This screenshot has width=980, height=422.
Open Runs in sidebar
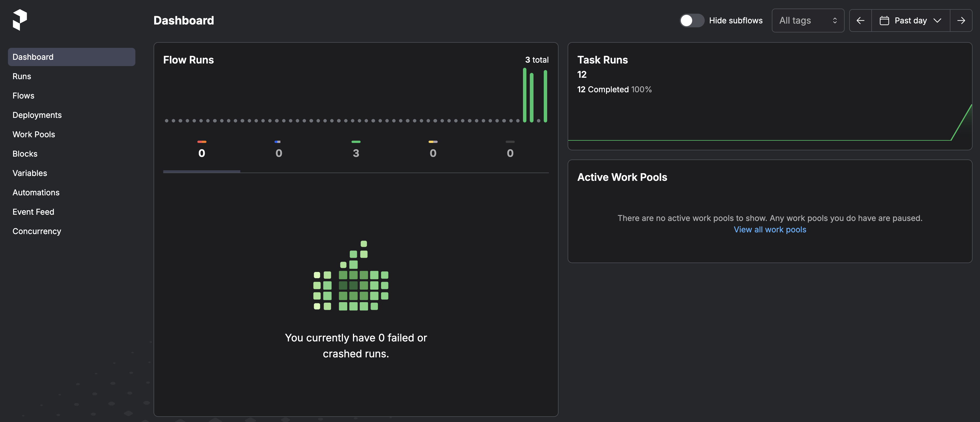pyautogui.click(x=22, y=76)
